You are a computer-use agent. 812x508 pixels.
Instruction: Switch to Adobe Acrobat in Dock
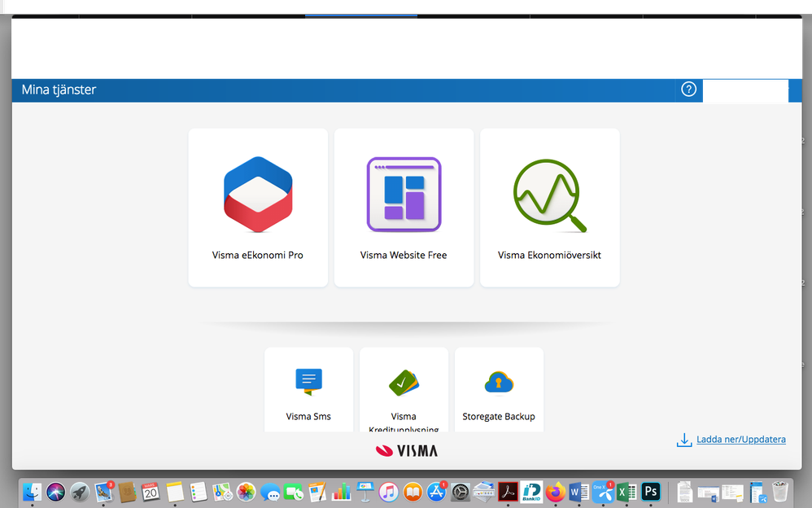pos(508,492)
